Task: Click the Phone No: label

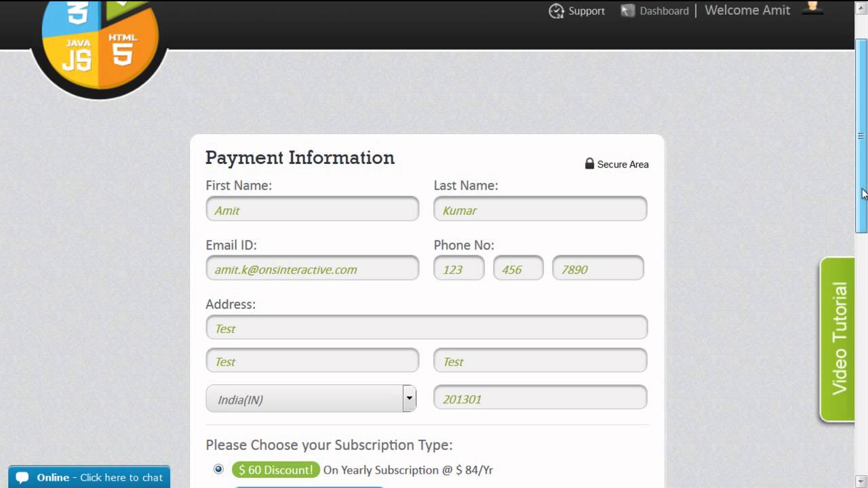Action: coord(464,245)
